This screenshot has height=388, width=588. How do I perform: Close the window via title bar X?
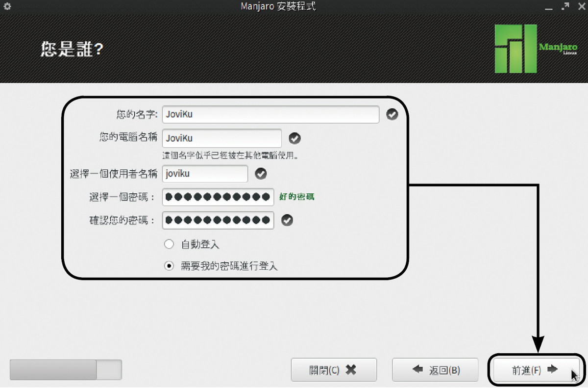click(x=581, y=7)
